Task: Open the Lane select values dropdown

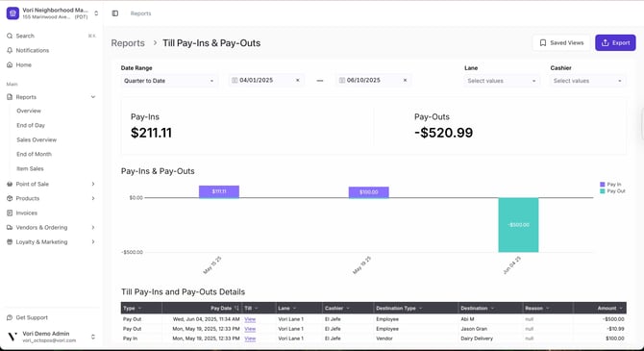Action: click(x=501, y=81)
